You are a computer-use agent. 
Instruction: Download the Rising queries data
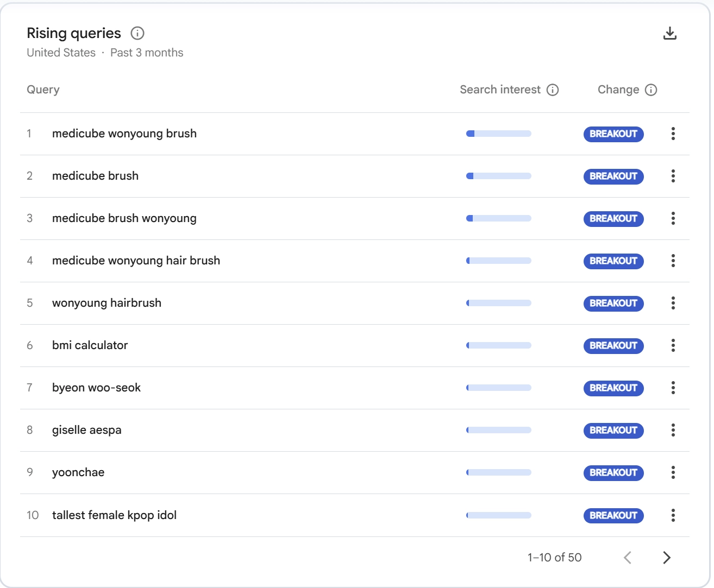point(670,34)
